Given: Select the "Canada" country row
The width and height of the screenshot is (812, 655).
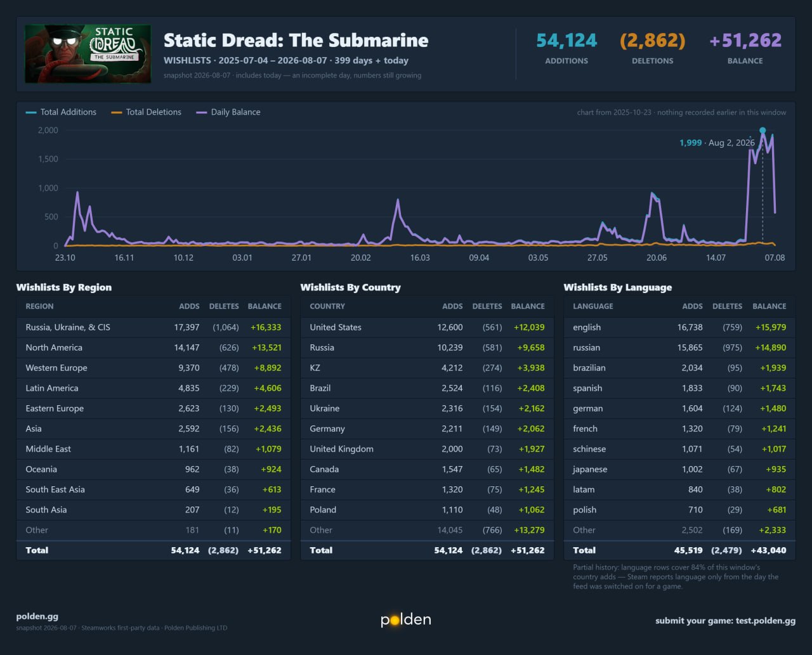Looking at the screenshot, I should pos(427,469).
